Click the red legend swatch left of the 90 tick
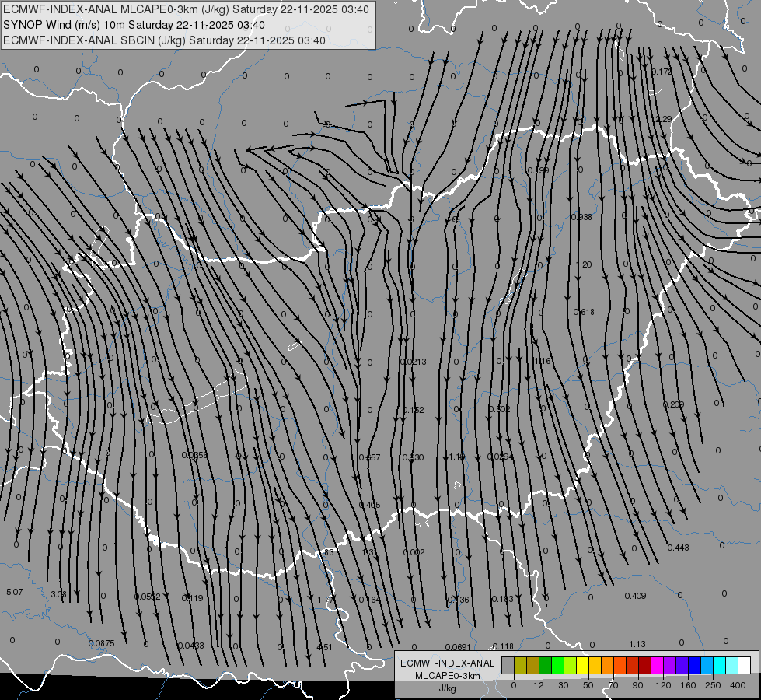 pyautogui.click(x=633, y=666)
